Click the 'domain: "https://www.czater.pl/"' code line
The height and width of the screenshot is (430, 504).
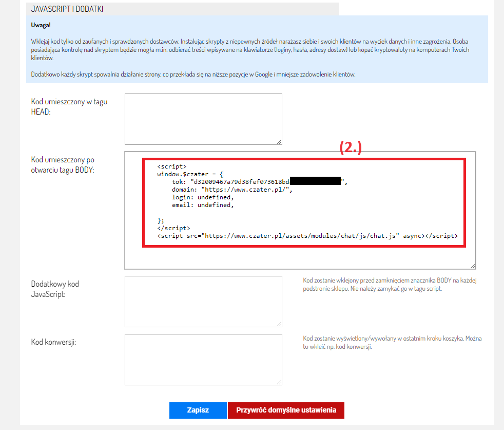pos(232,190)
